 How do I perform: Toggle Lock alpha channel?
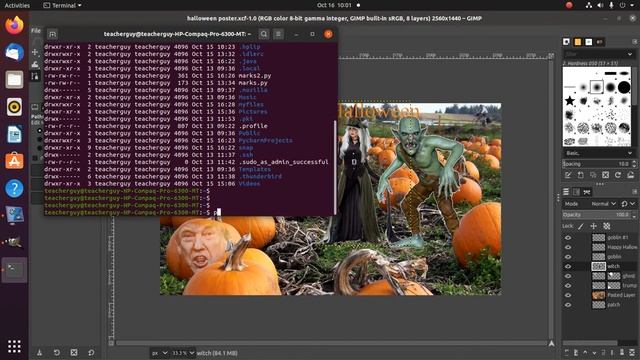[607, 226]
